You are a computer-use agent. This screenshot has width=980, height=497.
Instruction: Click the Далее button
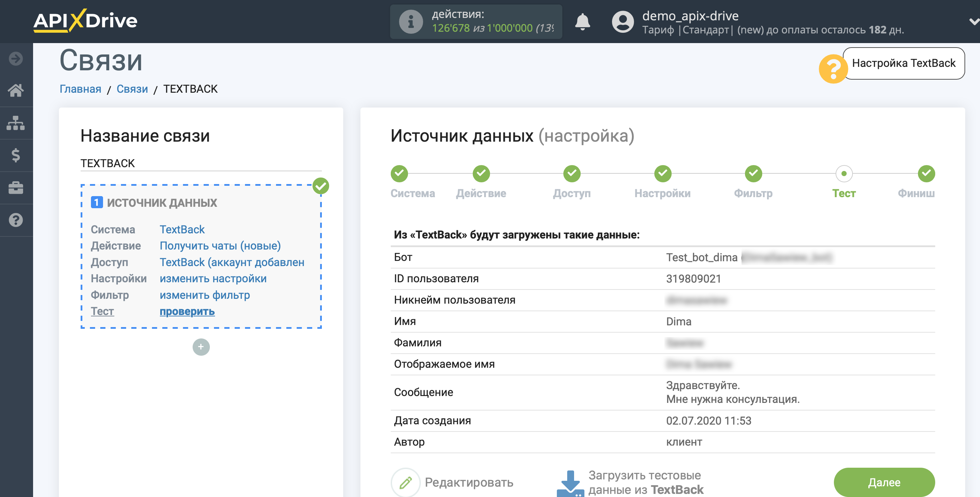point(884,482)
